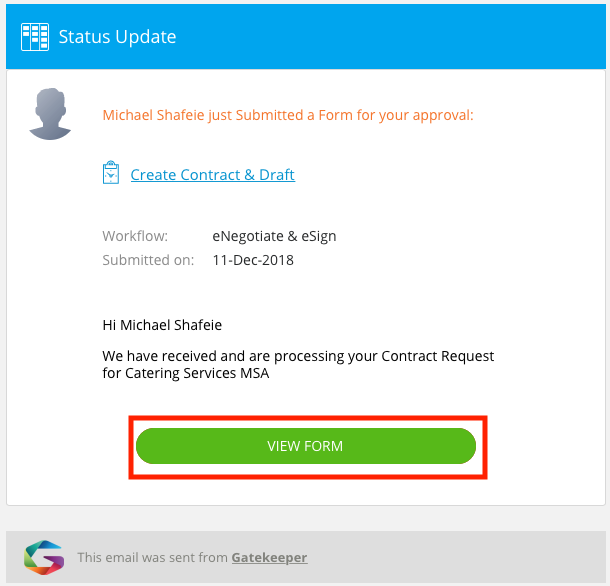Click the green VIEW FORM button
610x586 pixels.
point(306,446)
